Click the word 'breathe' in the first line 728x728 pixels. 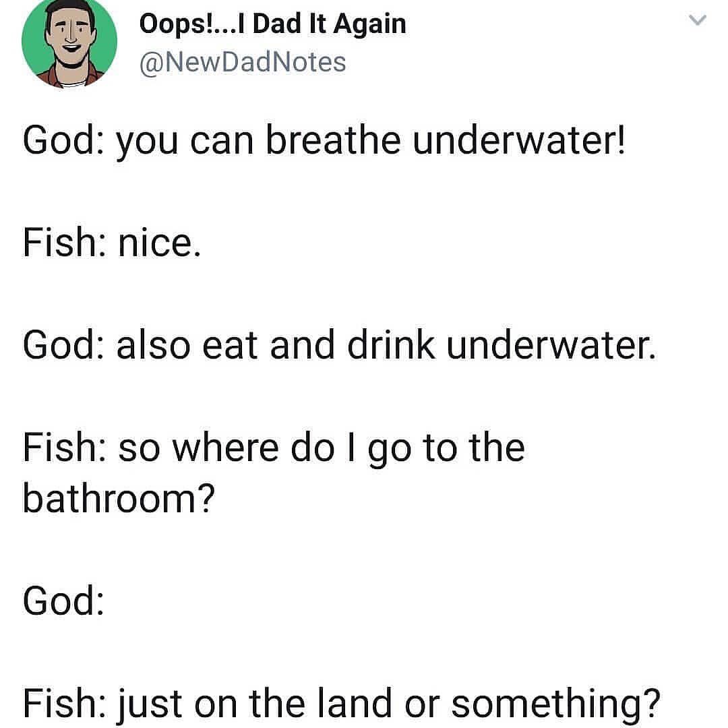[x=333, y=140]
